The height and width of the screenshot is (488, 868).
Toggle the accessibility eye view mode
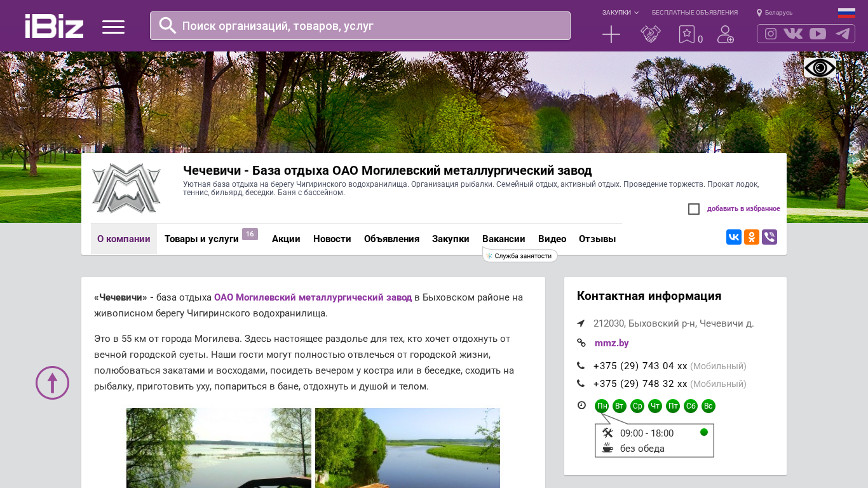click(x=820, y=67)
